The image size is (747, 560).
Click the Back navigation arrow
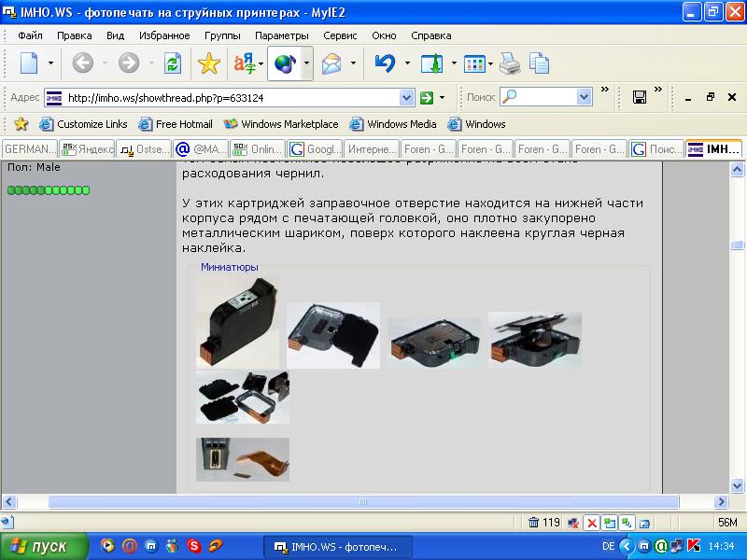(x=82, y=63)
